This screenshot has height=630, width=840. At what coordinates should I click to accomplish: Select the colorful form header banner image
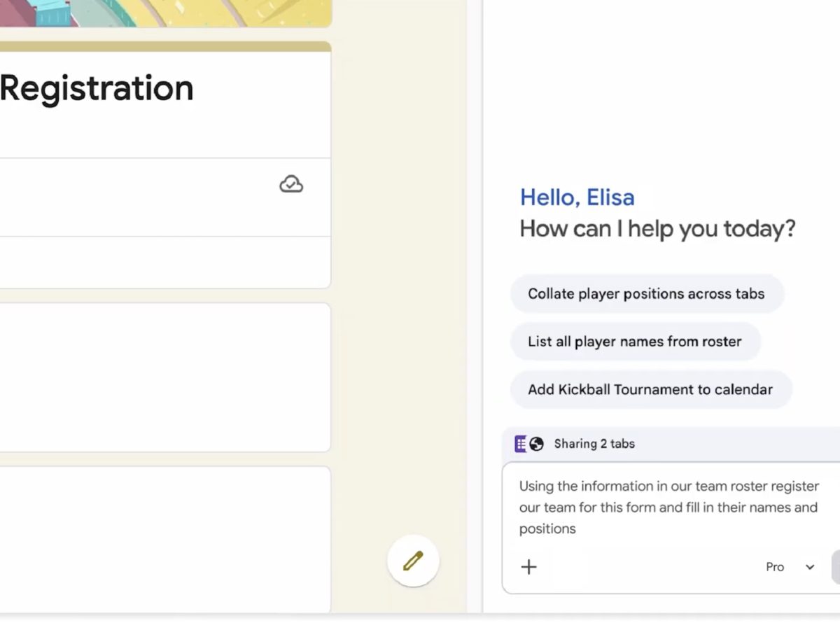pos(165,13)
